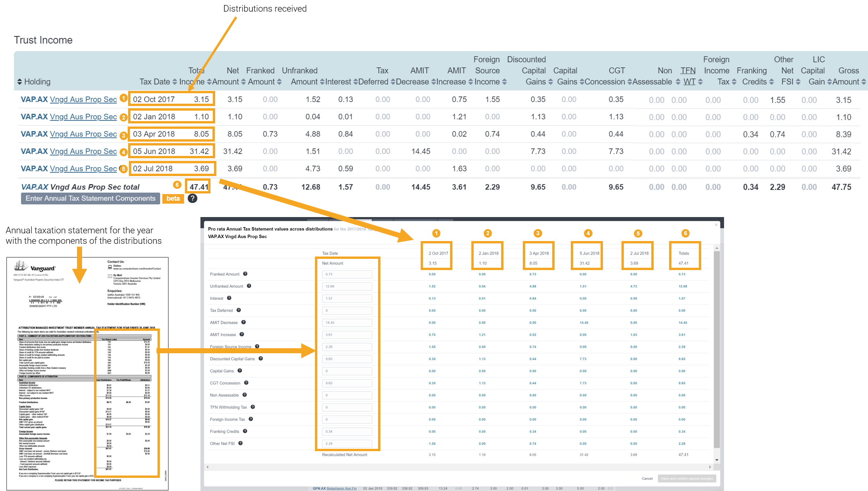Open the TFN Withholding Tax help icon

252,407
